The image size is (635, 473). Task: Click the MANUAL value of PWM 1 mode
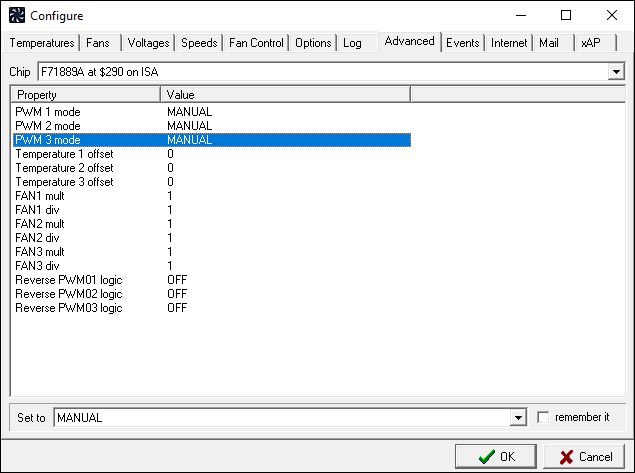190,112
